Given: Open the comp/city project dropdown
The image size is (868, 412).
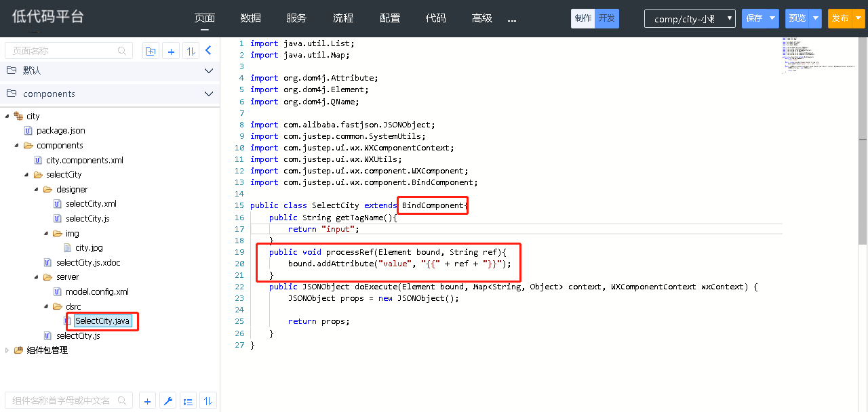Looking at the screenshot, I should pos(690,19).
